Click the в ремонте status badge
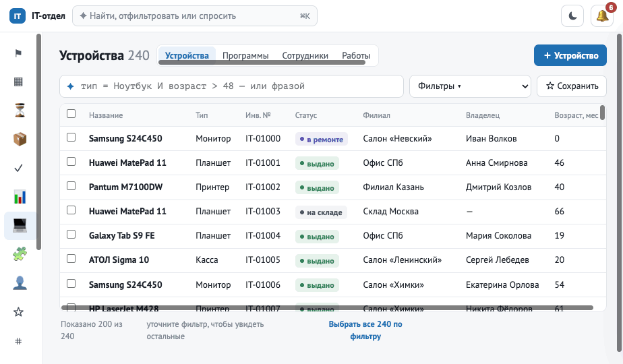 [x=322, y=140]
